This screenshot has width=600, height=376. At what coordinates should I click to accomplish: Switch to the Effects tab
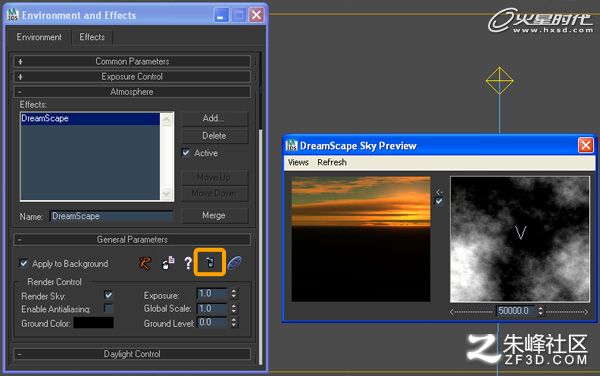(92, 37)
